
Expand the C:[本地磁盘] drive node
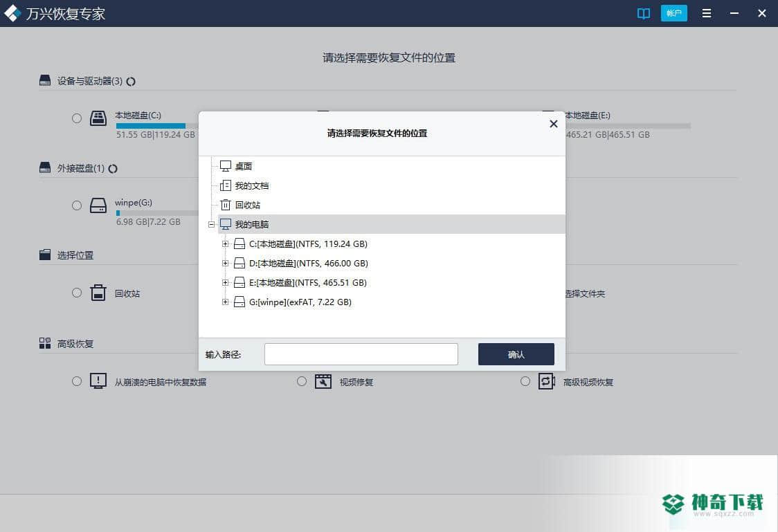click(x=225, y=244)
